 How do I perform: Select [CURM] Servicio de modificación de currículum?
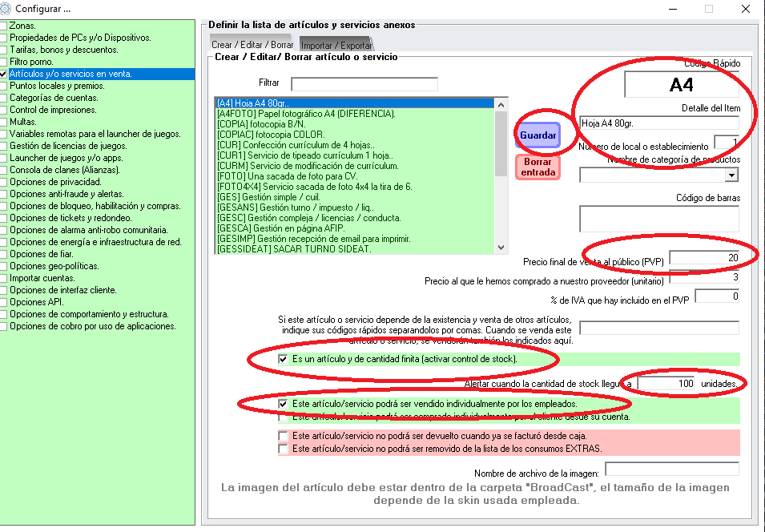[355, 166]
